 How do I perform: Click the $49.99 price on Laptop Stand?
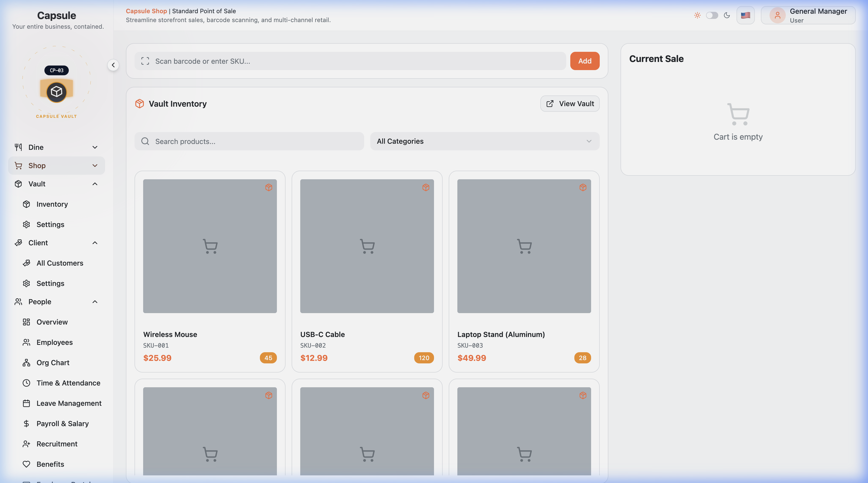click(x=472, y=358)
